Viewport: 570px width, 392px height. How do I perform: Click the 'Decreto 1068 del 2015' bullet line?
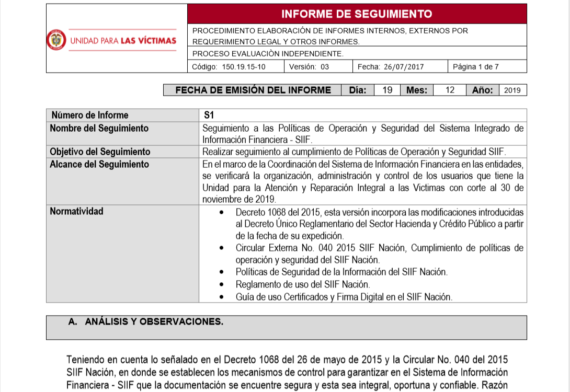coord(380,212)
